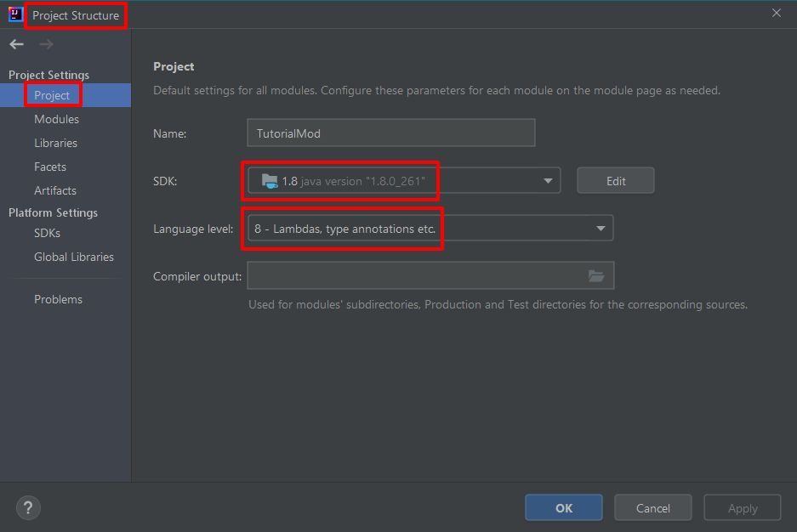This screenshot has width=797, height=532.
Task: Expand the Language level dropdown
Action: [x=601, y=228]
